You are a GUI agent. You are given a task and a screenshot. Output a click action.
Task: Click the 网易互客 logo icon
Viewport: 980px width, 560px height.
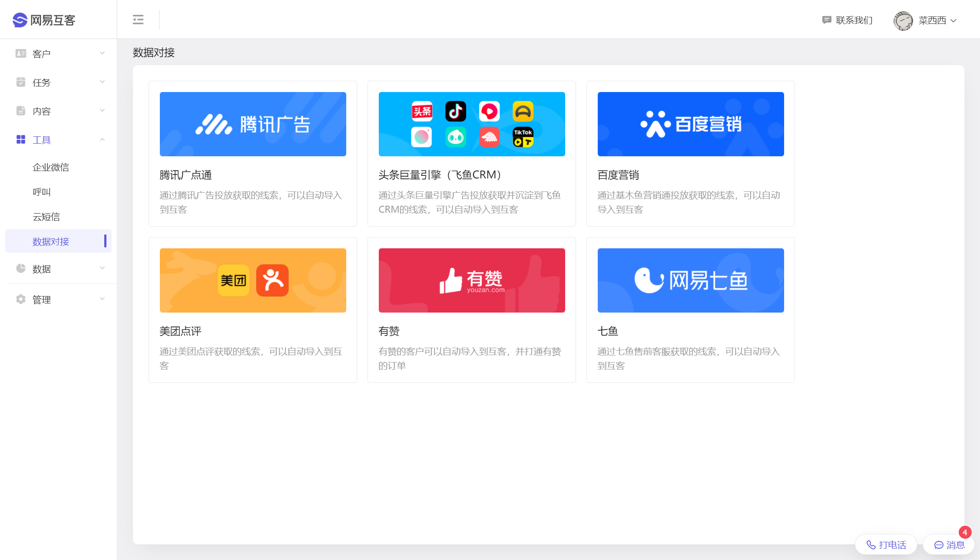click(20, 20)
